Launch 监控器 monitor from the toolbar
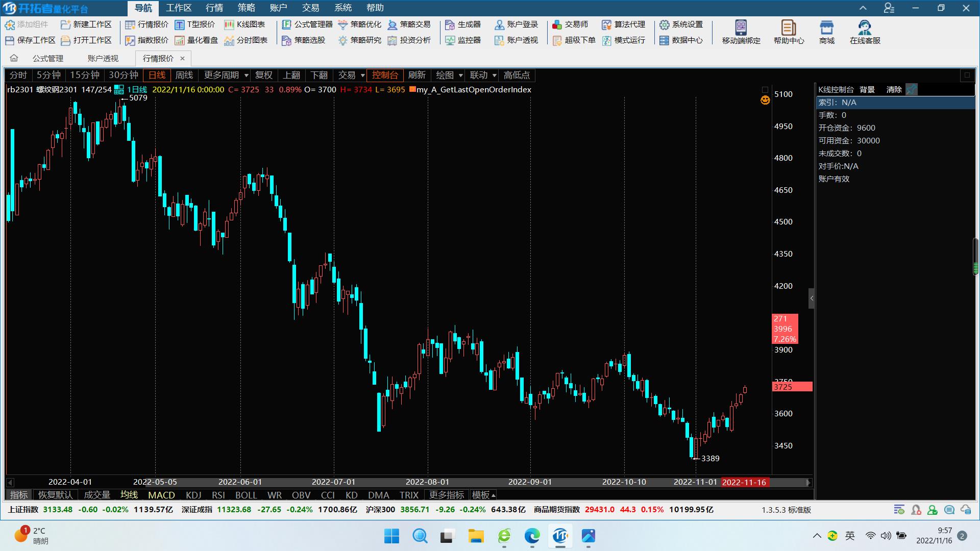 [x=462, y=40]
